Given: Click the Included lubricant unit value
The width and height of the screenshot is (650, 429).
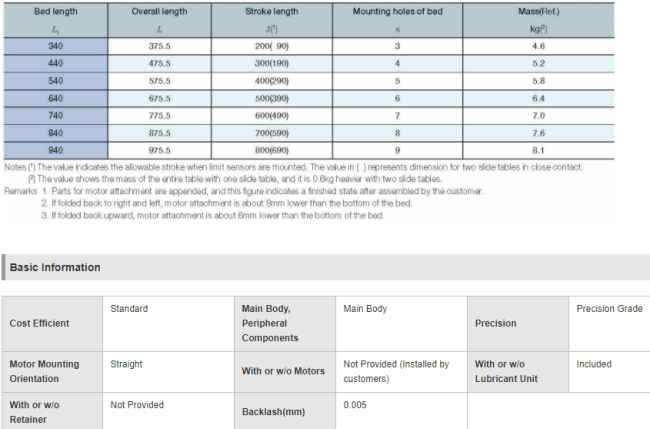Looking at the screenshot, I should (593, 364).
